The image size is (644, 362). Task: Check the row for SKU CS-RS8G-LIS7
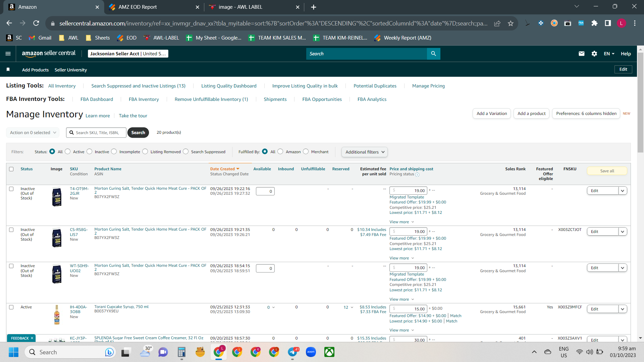click(x=11, y=230)
